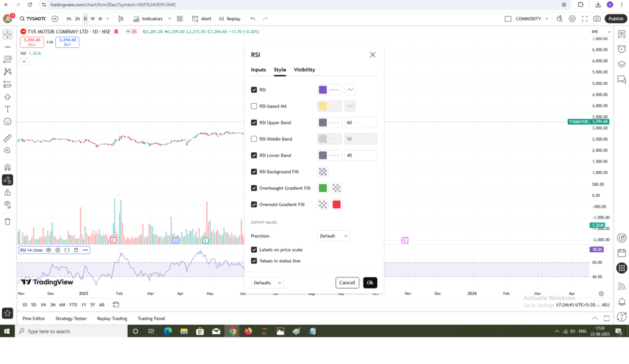Uncheck the RSI plot checkbox
This screenshot has height=364, width=629.
click(x=254, y=90)
